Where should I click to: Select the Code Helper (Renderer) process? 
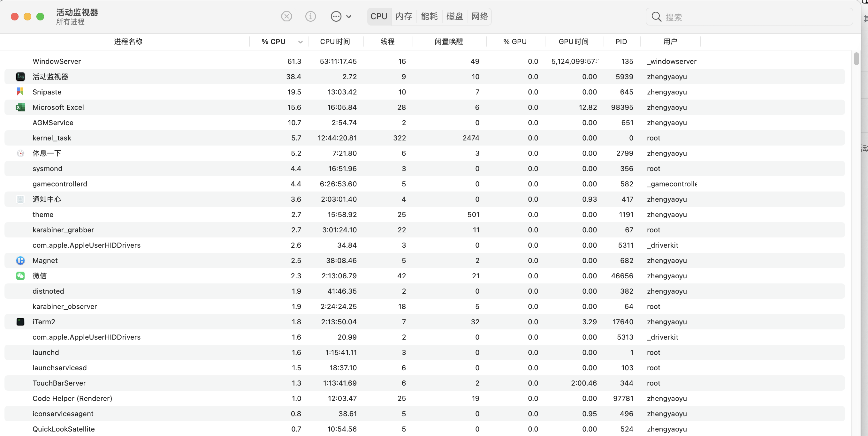pos(72,398)
